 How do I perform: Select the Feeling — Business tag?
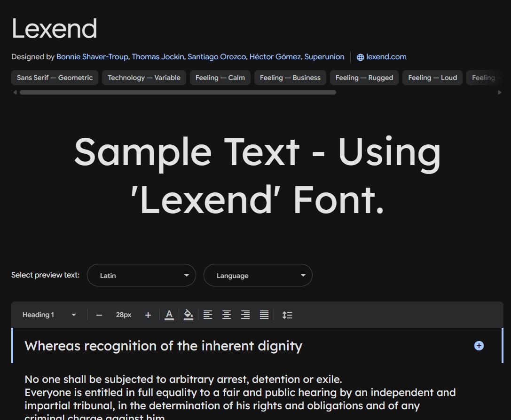pos(290,78)
